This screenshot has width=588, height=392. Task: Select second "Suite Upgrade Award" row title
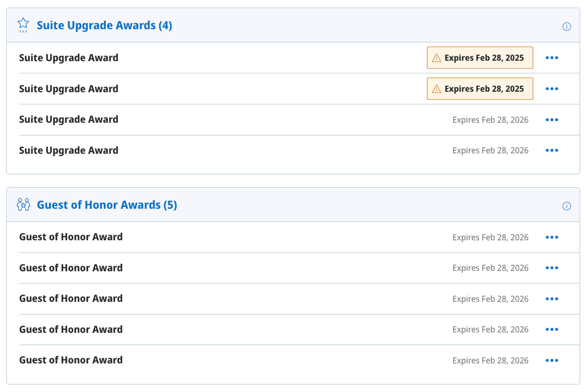(x=69, y=89)
